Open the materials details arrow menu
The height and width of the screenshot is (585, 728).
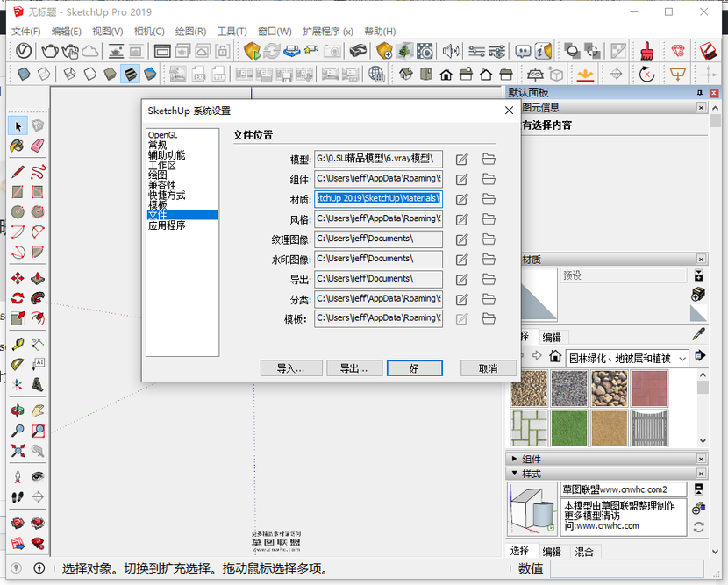(x=700, y=356)
